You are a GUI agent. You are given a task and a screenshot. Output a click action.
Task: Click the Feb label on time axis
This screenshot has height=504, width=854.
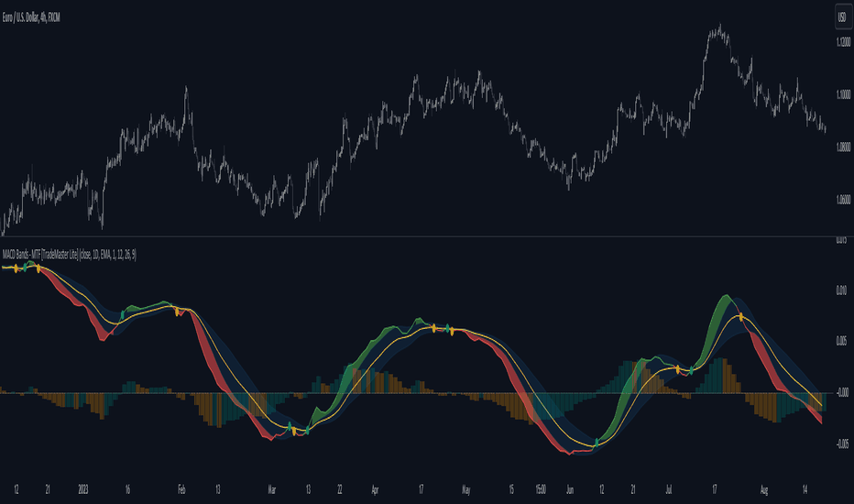181,490
